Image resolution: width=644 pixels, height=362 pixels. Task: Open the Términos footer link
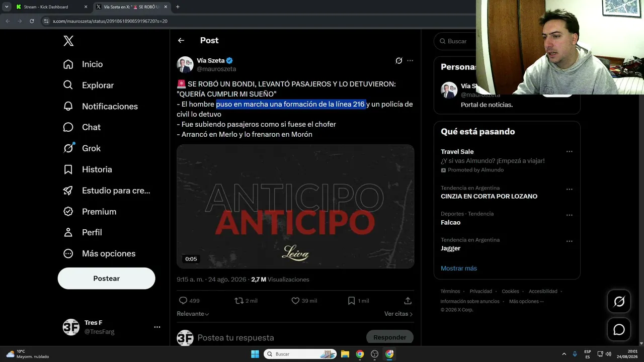coord(450,292)
